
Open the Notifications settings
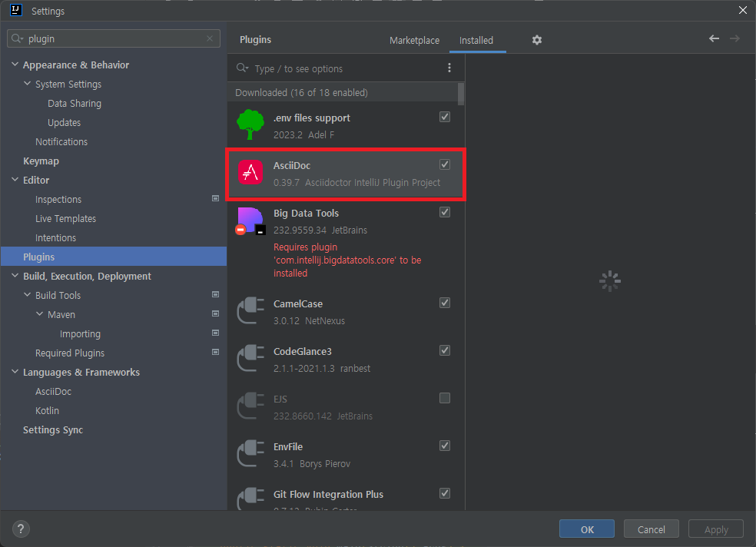pos(61,141)
